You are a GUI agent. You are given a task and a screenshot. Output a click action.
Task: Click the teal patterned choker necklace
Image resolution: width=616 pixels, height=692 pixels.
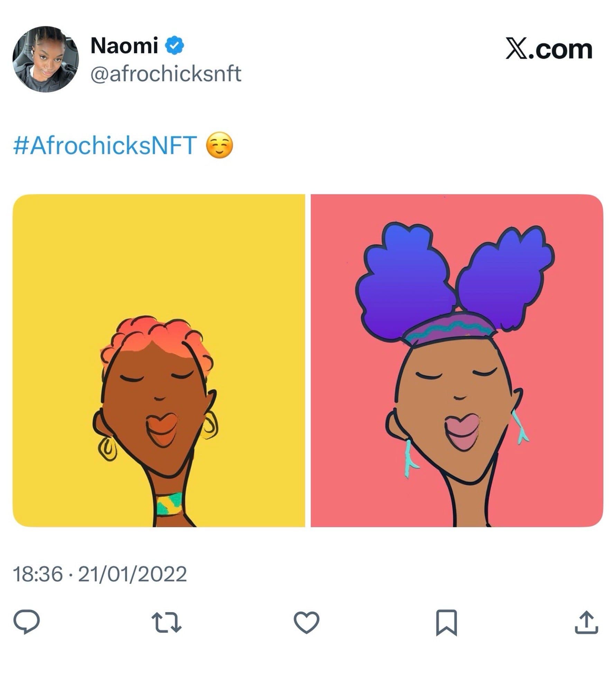click(169, 504)
